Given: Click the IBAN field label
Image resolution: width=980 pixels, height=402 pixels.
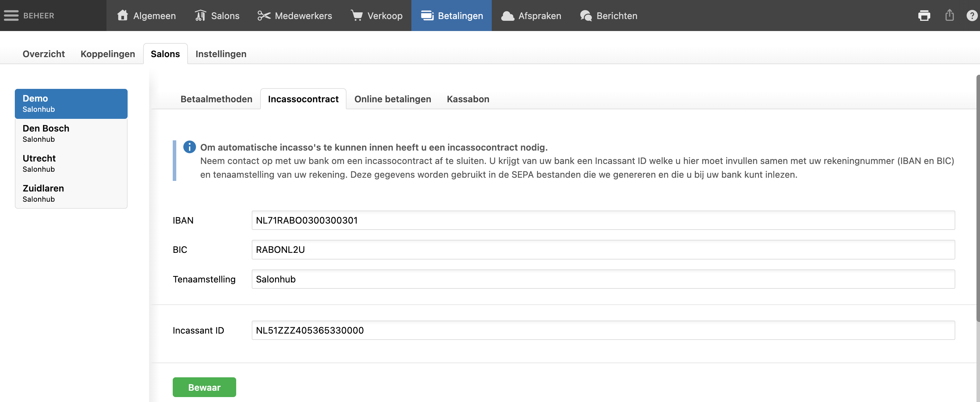Looking at the screenshot, I should (183, 220).
